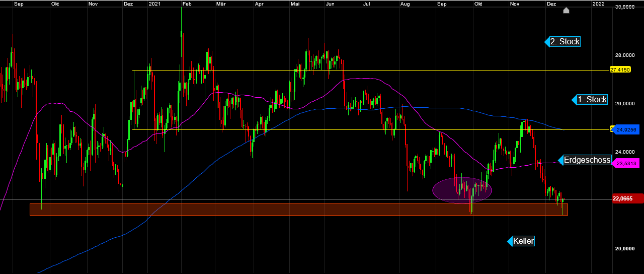Select the 'Keller' annotation label

[521, 241]
